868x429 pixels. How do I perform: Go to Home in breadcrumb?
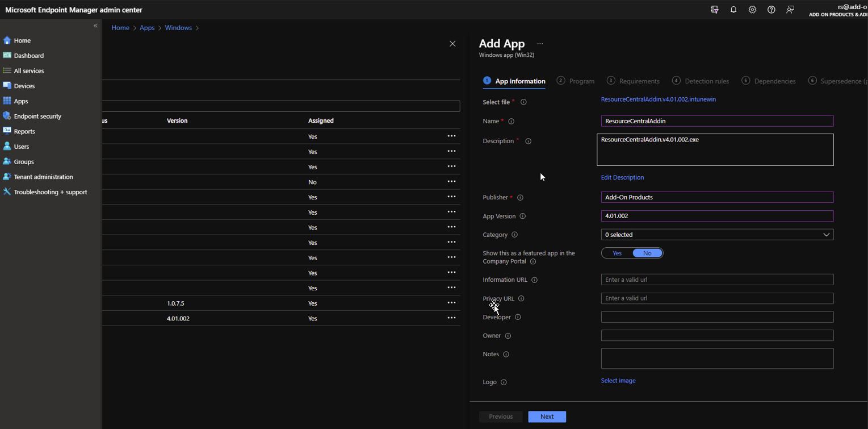120,28
